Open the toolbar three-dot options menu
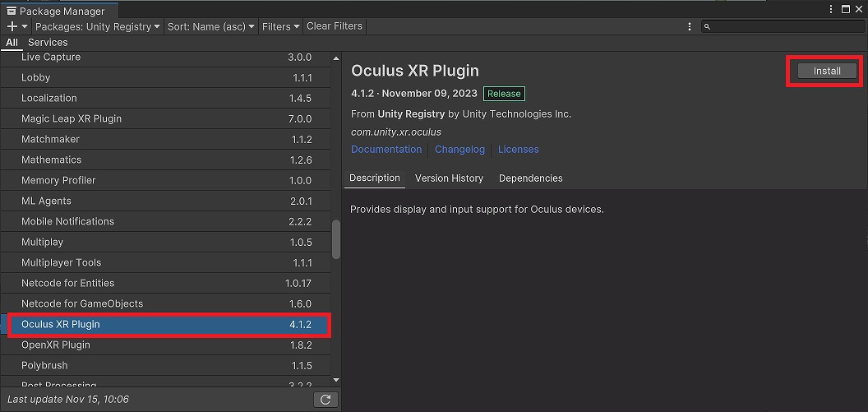The width and height of the screenshot is (868, 412). pos(689,26)
